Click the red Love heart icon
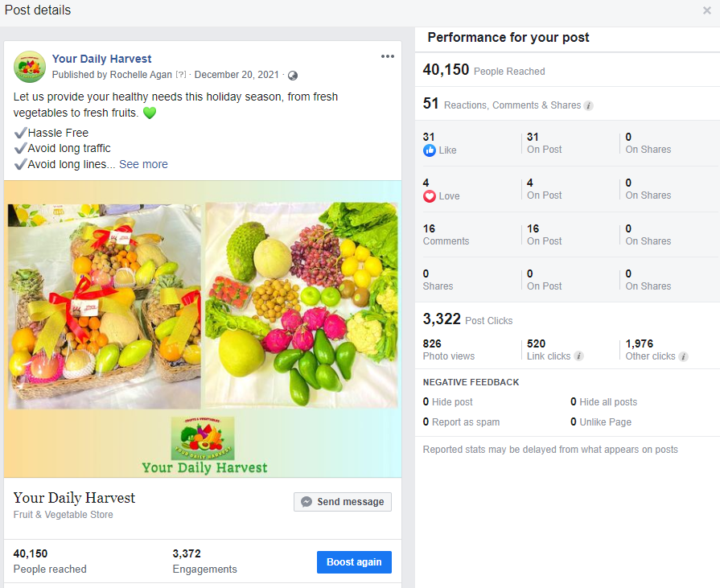The image size is (720, 588). [x=429, y=196]
